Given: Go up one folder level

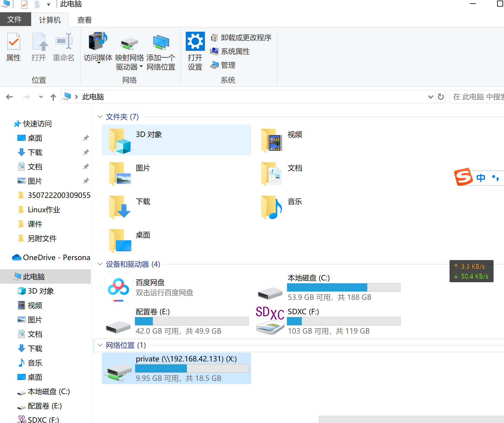Looking at the screenshot, I should pos(53,97).
